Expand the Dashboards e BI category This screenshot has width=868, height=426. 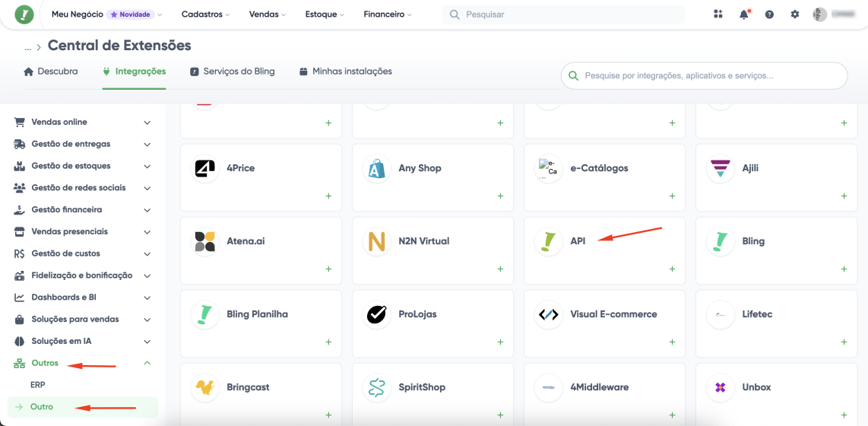pyautogui.click(x=83, y=297)
